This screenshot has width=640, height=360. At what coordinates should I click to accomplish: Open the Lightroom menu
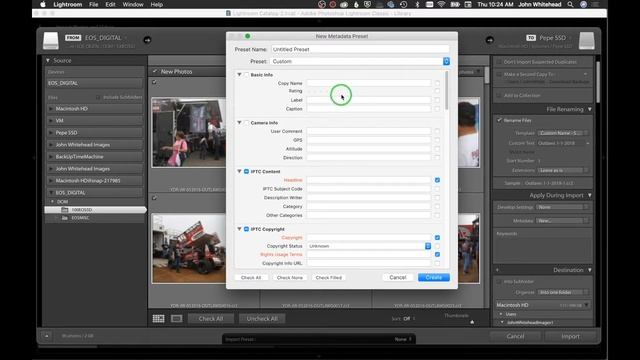tap(68, 4)
